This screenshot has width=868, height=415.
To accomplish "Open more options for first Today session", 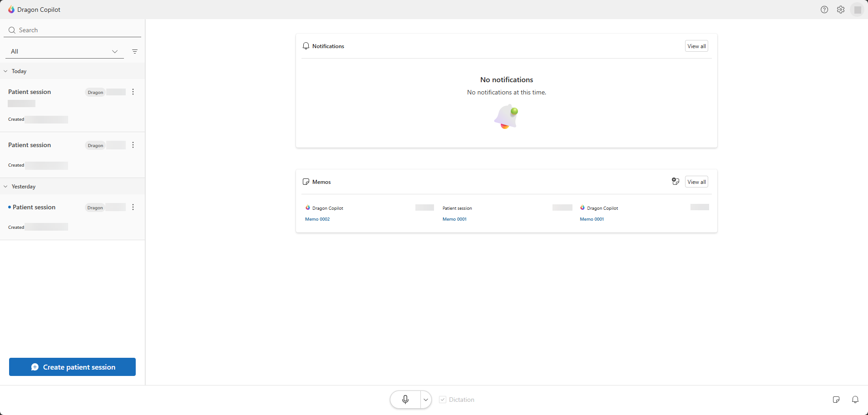I will (133, 92).
